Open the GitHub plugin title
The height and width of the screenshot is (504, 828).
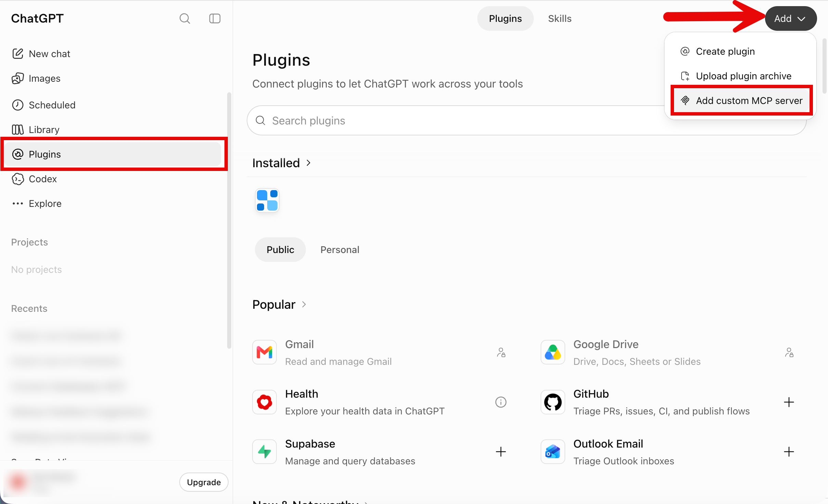591,394
